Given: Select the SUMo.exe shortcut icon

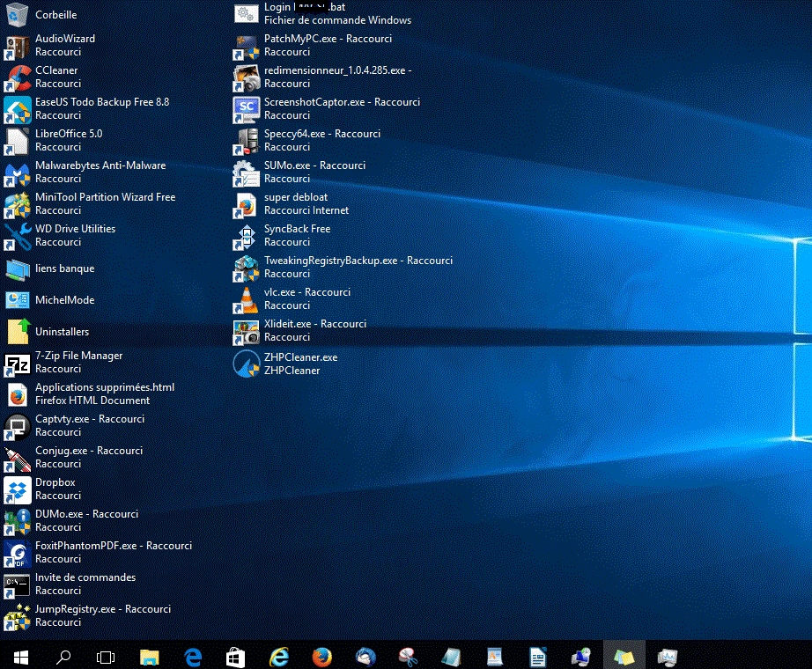Looking at the screenshot, I should point(246,173).
